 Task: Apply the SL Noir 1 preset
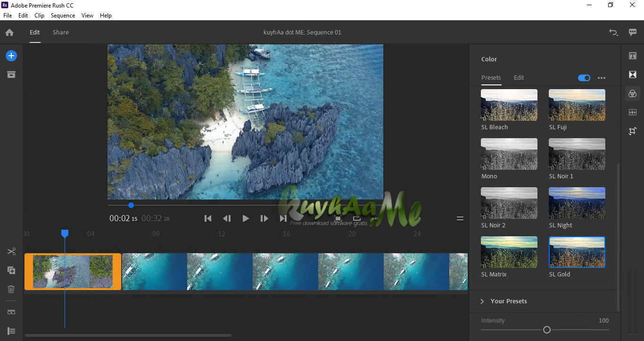click(x=577, y=154)
